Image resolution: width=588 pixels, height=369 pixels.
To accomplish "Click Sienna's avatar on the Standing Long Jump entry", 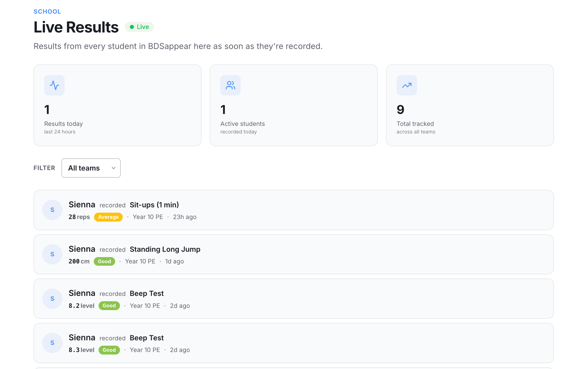I will point(52,254).
